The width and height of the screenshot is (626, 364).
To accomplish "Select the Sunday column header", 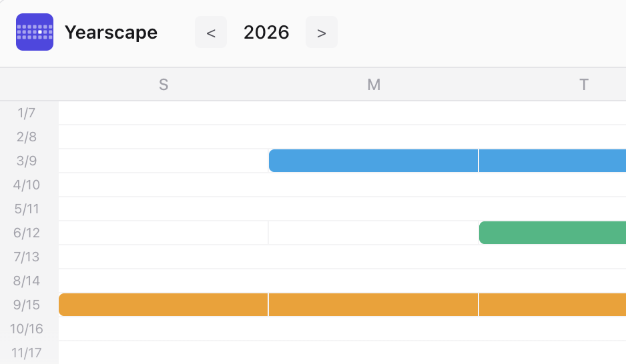I will pos(164,85).
